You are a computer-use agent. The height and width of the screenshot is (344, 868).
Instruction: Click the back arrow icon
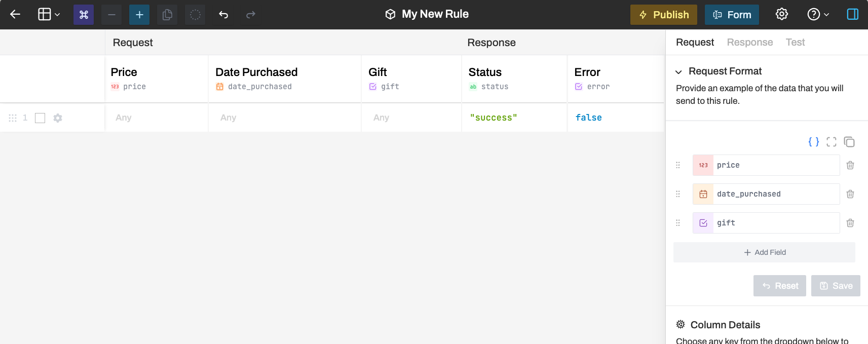(15, 15)
